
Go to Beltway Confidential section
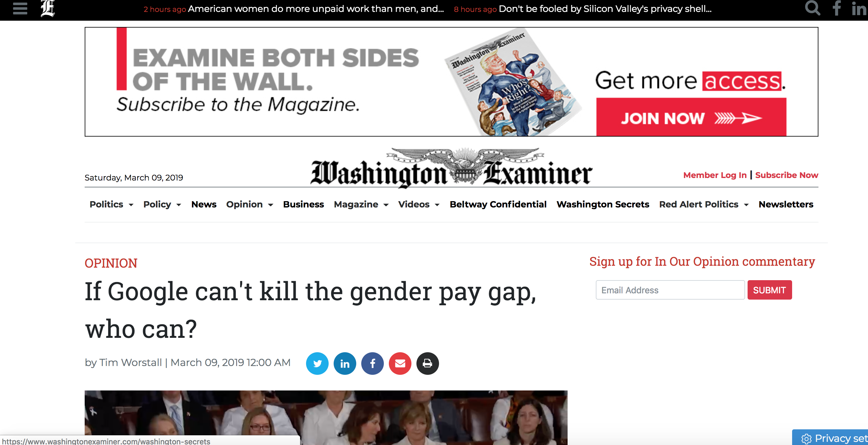(x=498, y=204)
